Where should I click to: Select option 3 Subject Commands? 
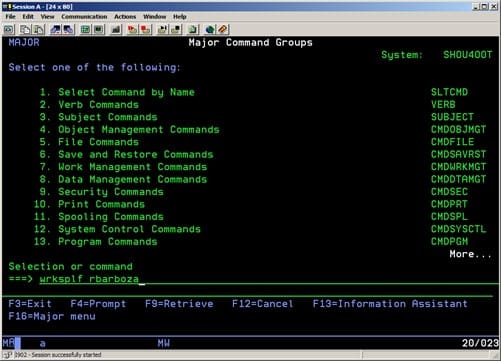(x=98, y=117)
